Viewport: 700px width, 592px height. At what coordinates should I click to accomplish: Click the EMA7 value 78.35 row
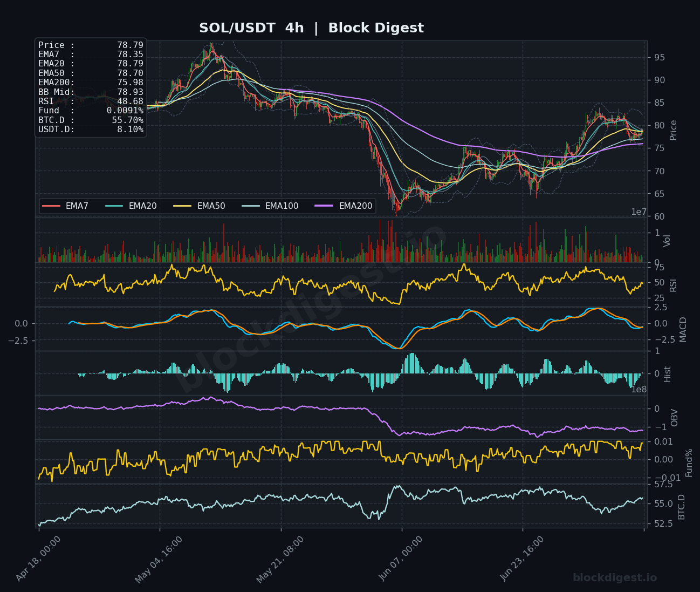point(91,55)
